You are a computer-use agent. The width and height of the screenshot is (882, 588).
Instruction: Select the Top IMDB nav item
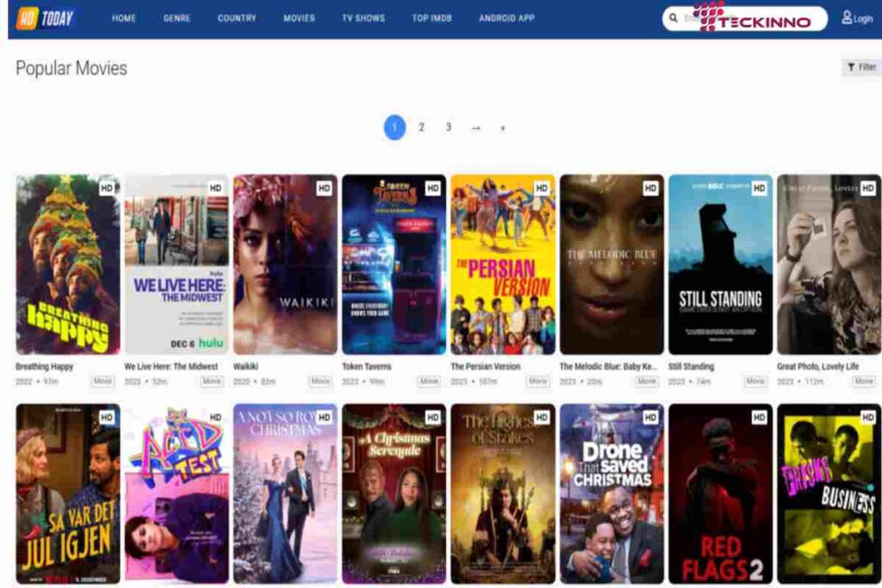point(432,18)
